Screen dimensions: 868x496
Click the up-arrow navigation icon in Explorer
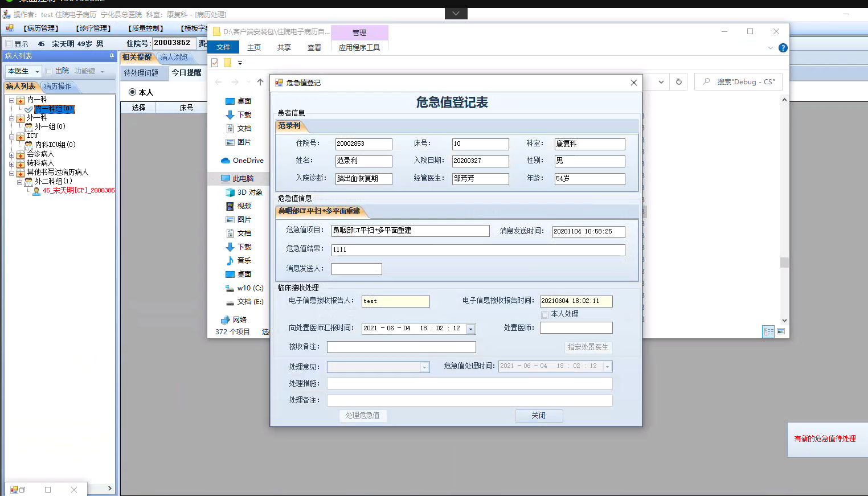tap(260, 82)
